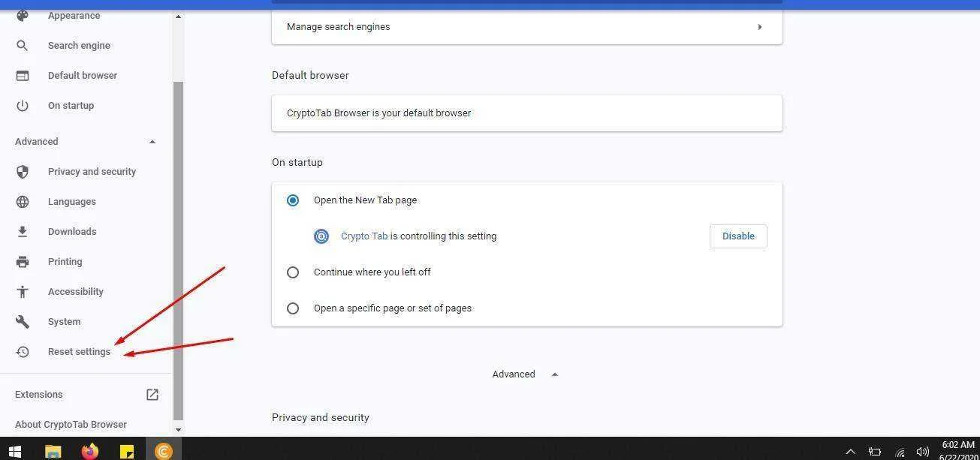This screenshot has width=980, height=460.
Task: Click the default browser status text
Action: point(379,113)
